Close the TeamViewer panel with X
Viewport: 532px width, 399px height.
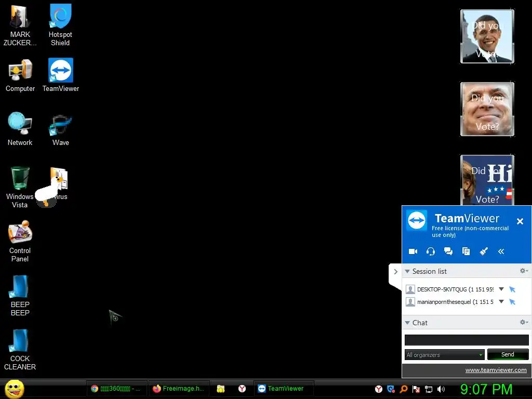520,221
